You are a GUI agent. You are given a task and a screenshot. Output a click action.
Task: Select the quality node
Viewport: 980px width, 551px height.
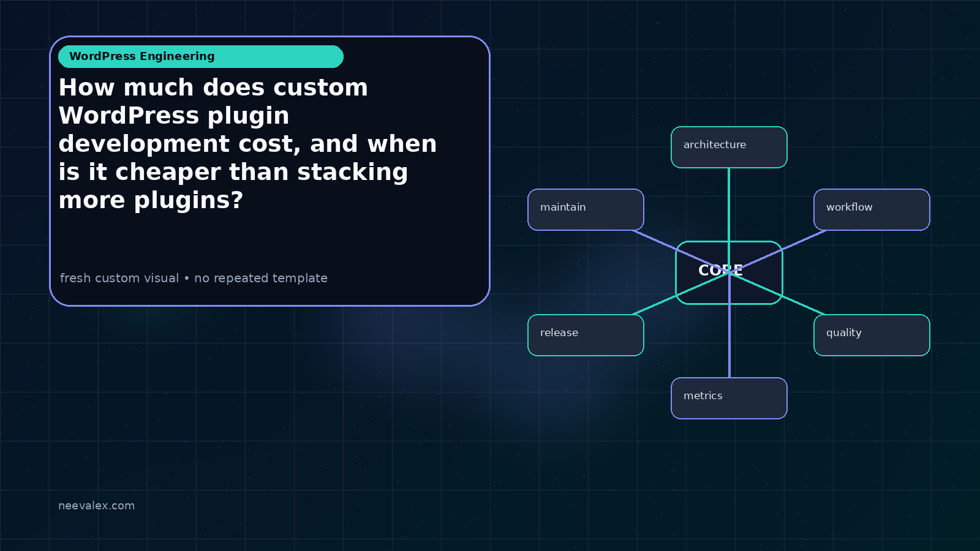[872, 335]
